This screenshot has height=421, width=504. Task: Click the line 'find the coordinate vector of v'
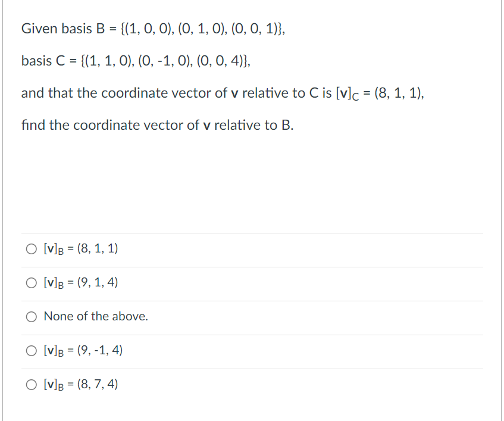(x=157, y=125)
